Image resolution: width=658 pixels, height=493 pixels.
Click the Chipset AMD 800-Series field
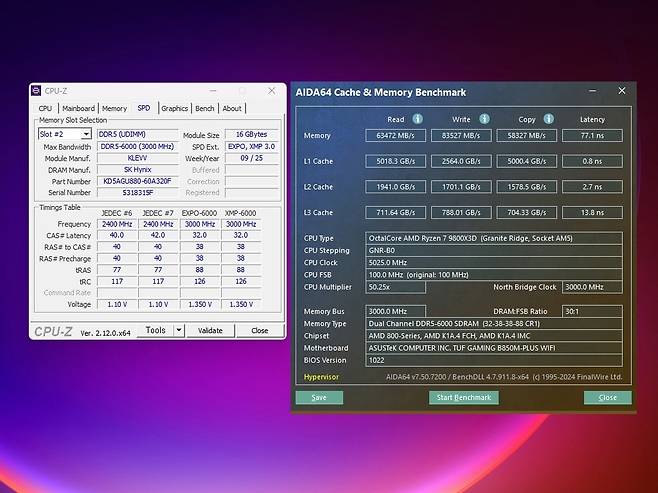pos(494,336)
